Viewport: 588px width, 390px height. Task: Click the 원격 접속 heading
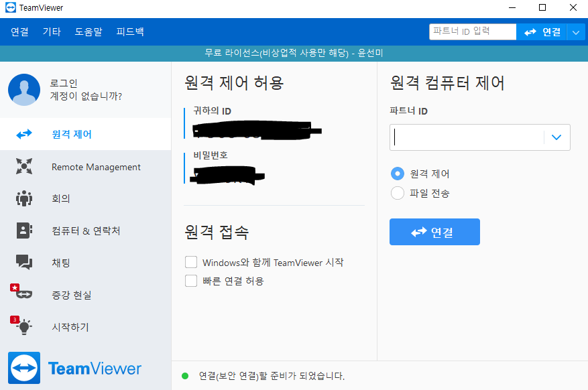tap(217, 232)
